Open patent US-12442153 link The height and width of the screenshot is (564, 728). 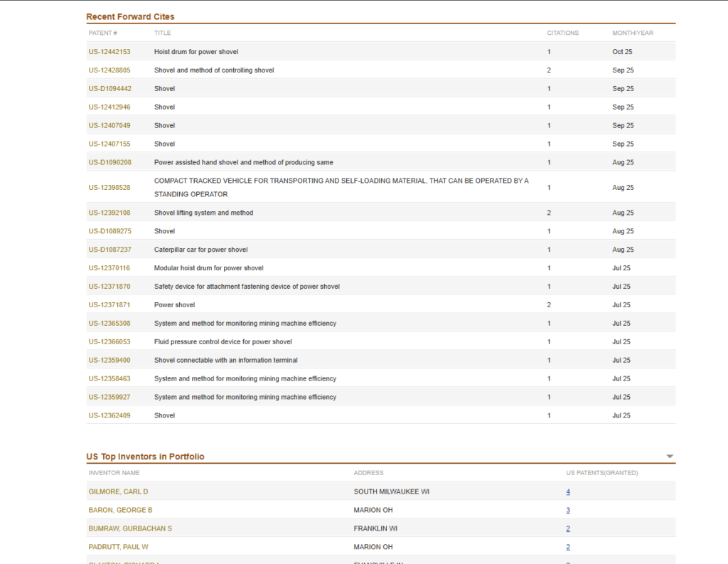(x=109, y=52)
